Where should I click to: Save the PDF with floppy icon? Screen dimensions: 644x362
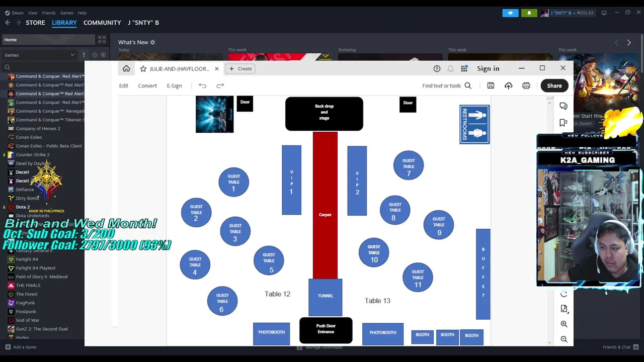491,85
